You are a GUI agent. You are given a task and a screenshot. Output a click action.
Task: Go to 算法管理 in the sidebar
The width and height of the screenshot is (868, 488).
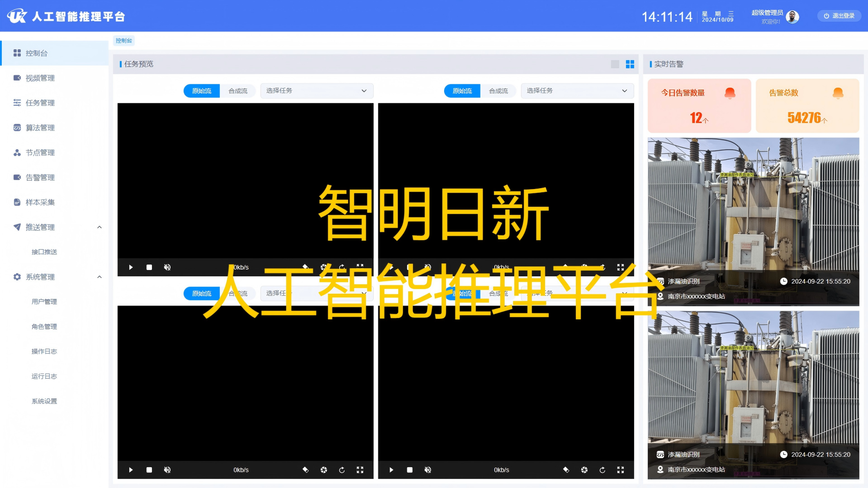point(40,128)
